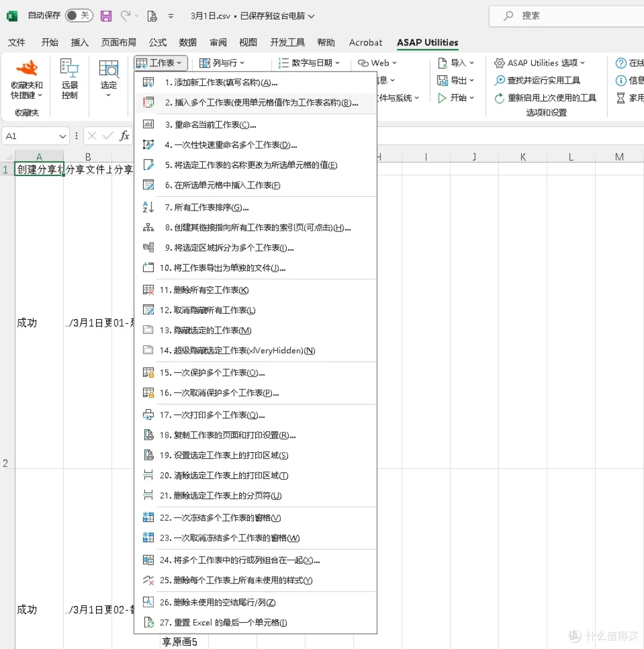Click icon for 11. 删除所有空工作表

coord(148,290)
